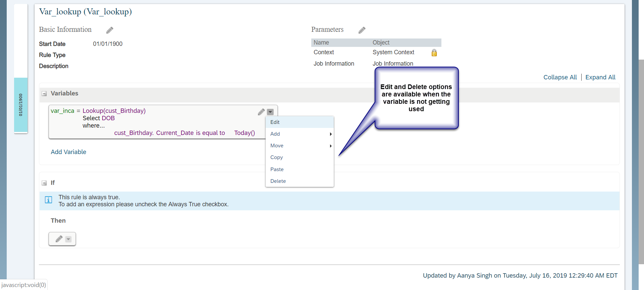644x290 pixels.
Task: Click the cust_Birthday. Current_Date condition field
Action: [x=154, y=133]
